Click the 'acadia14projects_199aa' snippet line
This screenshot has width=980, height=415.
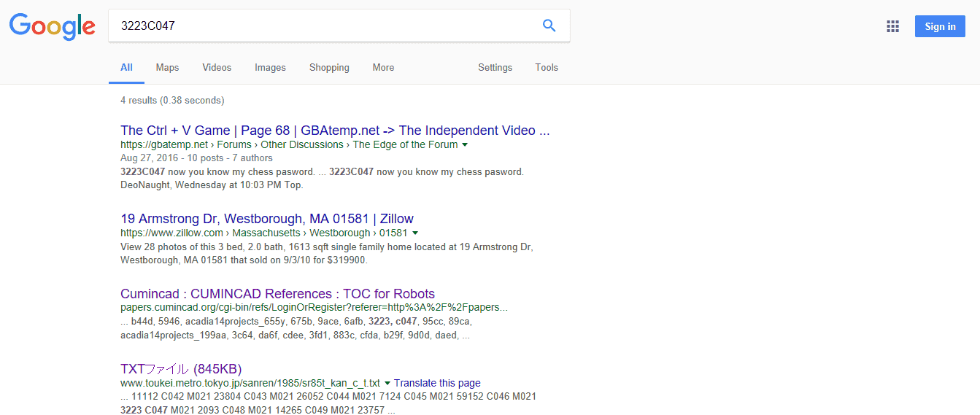tap(295, 336)
